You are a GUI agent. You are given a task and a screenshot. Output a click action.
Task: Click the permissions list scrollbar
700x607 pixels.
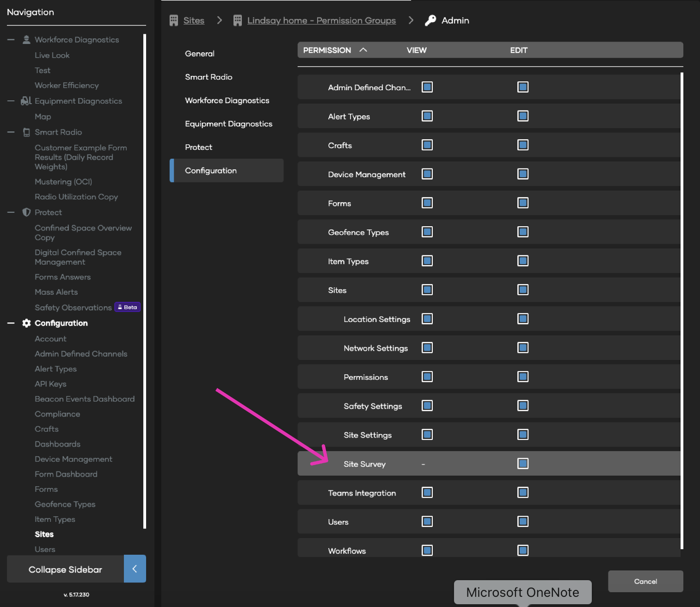[x=682, y=310]
